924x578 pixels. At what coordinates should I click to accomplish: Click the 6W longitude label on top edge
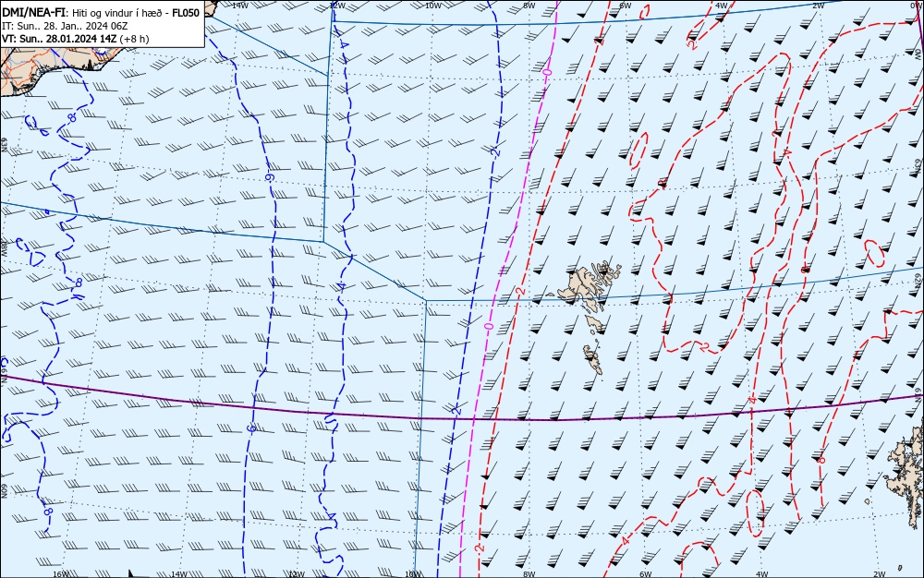(x=626, y=6)
